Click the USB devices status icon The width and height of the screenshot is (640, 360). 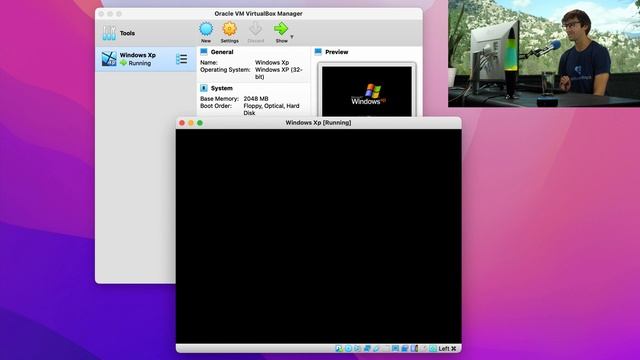pyautogui.click(x=376, y=348)
